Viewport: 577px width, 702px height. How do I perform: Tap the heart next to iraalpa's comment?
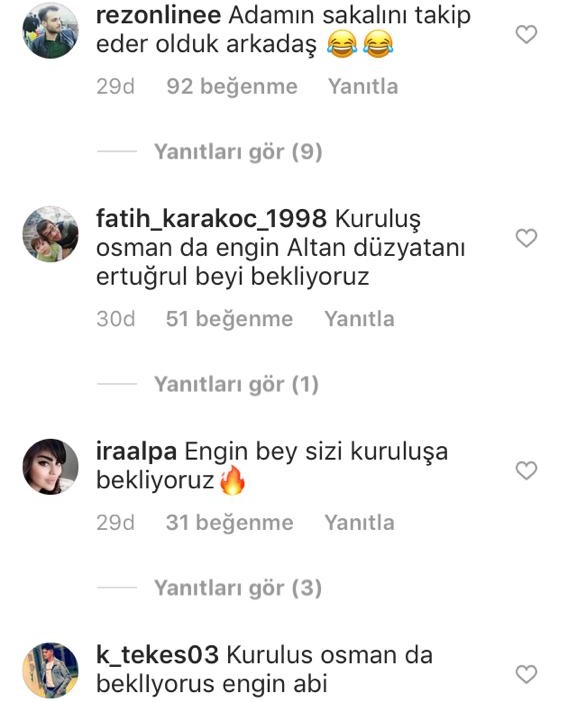(526, 471)
